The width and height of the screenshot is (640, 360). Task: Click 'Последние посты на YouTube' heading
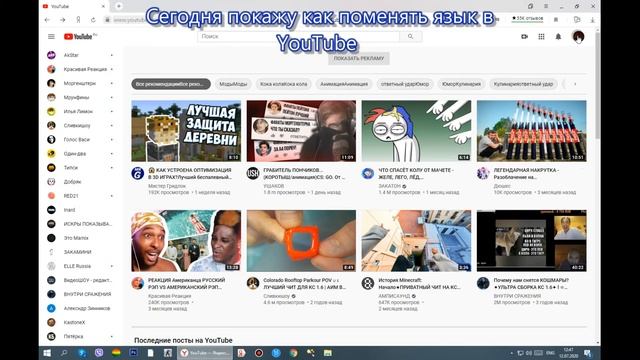pos(183,340)
